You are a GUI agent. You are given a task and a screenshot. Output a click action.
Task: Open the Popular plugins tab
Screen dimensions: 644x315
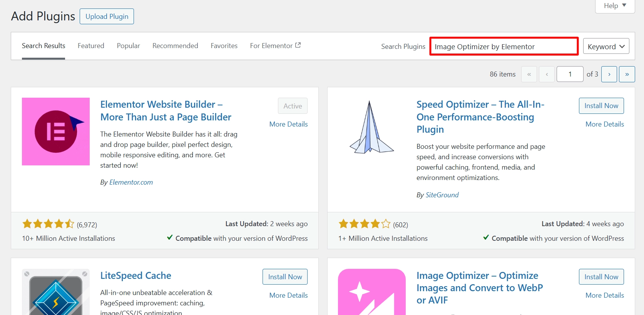(129, 46)
